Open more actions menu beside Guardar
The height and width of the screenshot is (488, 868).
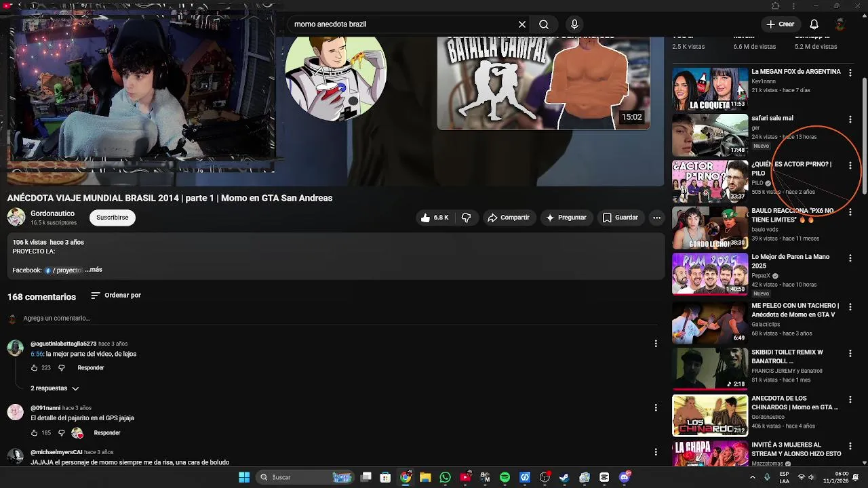(x=656, y=218)
